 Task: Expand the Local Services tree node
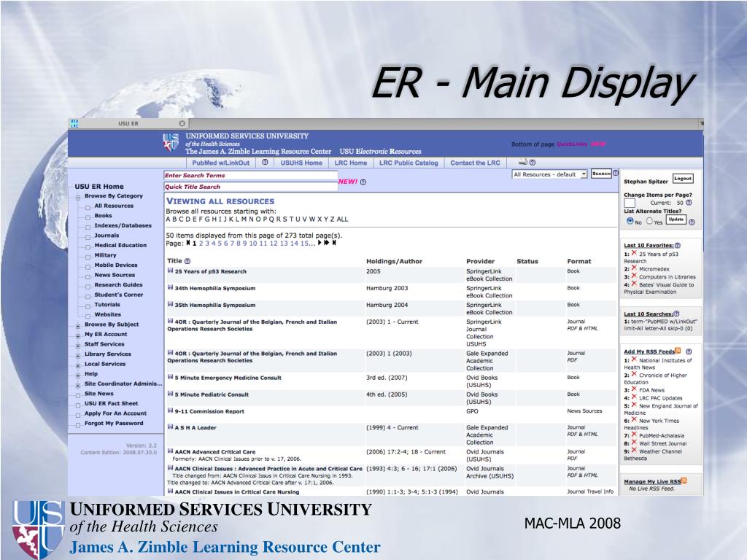(x=77, y=366)
